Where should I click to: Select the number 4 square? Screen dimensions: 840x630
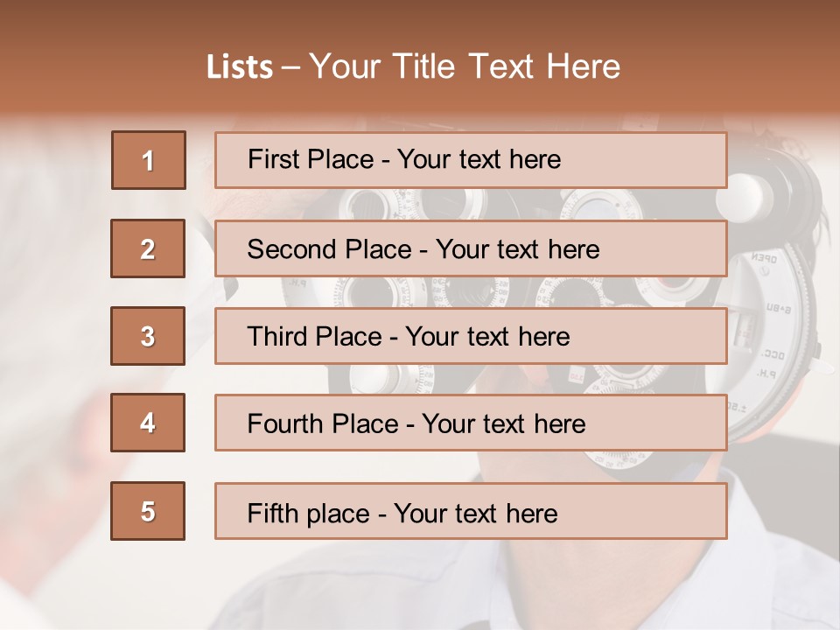(148, 423)
